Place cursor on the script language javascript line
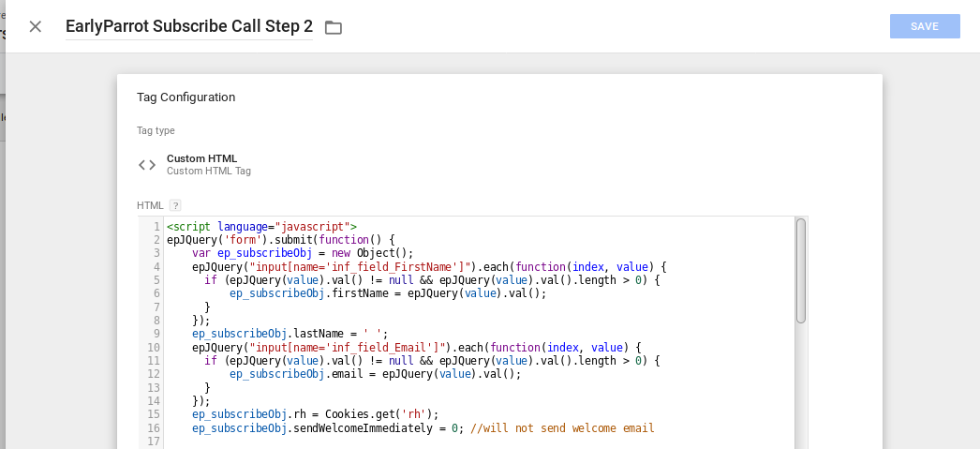Viewport: 980px width, 449px height. click(x=262, y=227)
